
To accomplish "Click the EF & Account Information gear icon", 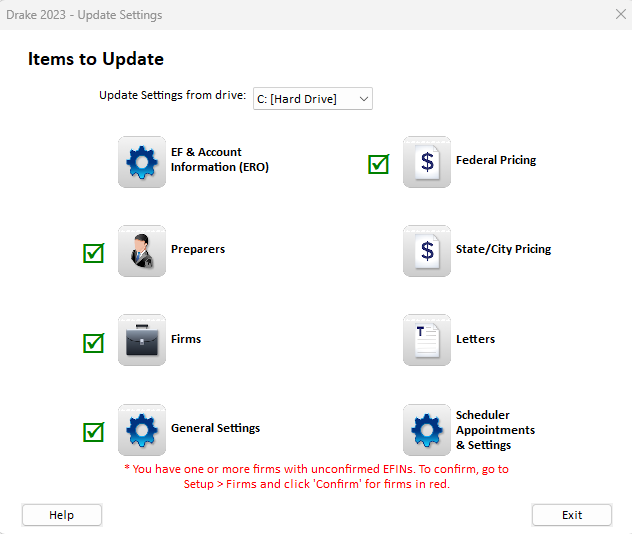I will [142, 162].
